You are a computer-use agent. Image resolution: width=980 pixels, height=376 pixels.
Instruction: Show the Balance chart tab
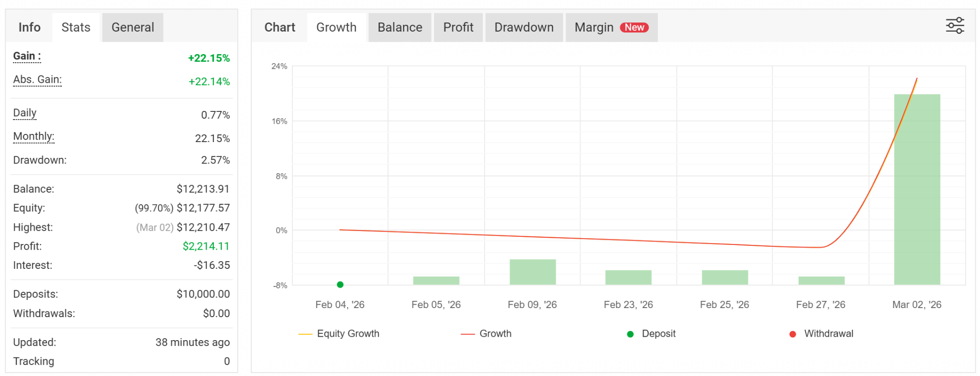pos(400,28)
